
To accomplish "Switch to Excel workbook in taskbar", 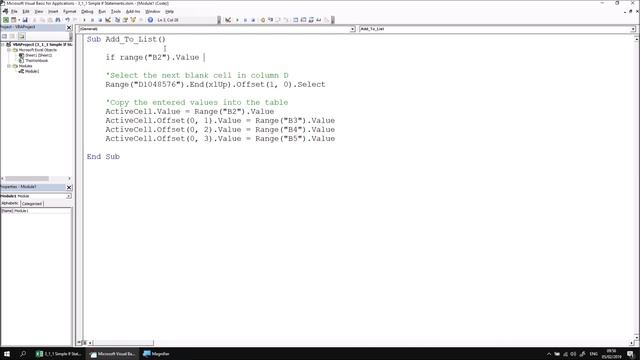I will click(x=58, y=353).
